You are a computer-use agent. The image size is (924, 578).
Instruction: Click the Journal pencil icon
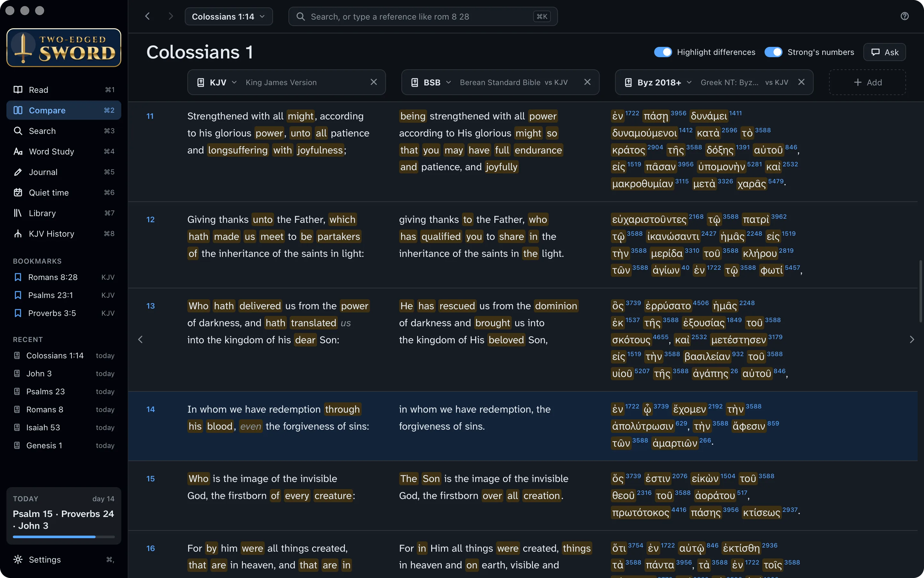[18, 172]
